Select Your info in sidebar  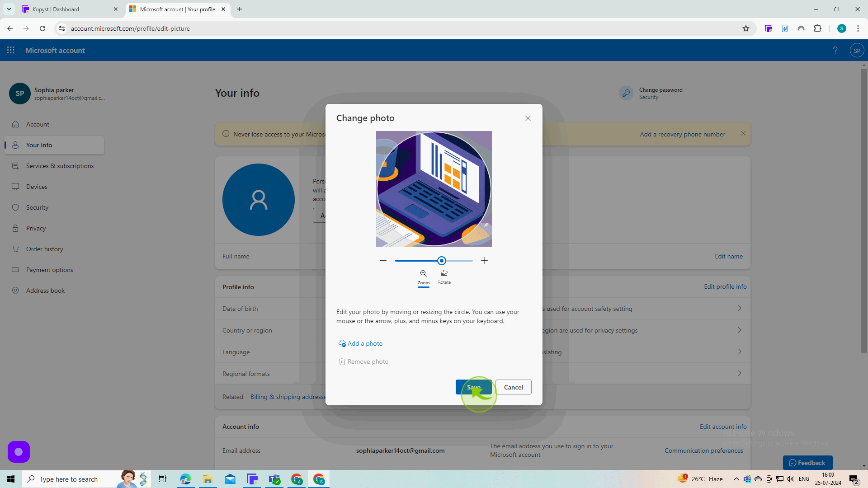(x=54, y=145)
